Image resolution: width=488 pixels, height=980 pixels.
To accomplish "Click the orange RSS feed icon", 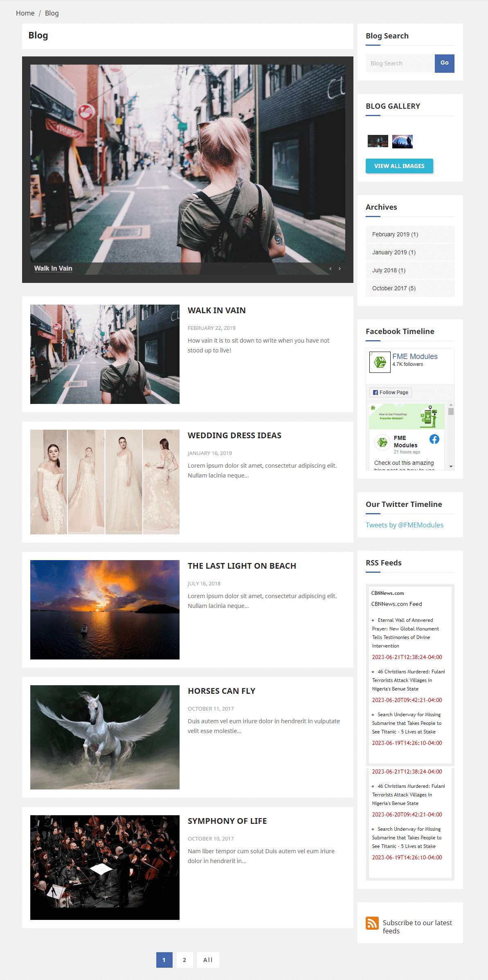I will pyautogui.click(x=372, y=923).
